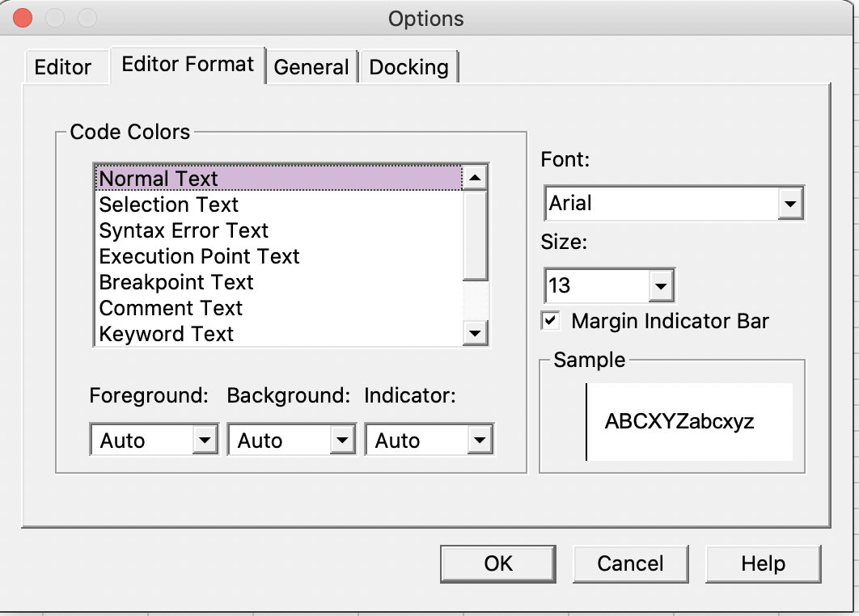Click the Code Colors scrollbar thumb
The width and height of the screenshot is (859, 616).
pos(475,234)
